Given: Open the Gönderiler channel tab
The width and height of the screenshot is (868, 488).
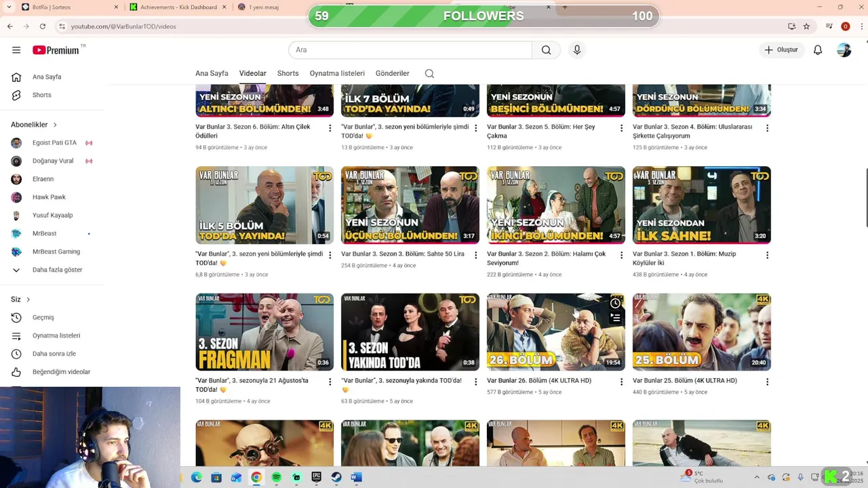Looking at the screenshot, I should [392, 73].
